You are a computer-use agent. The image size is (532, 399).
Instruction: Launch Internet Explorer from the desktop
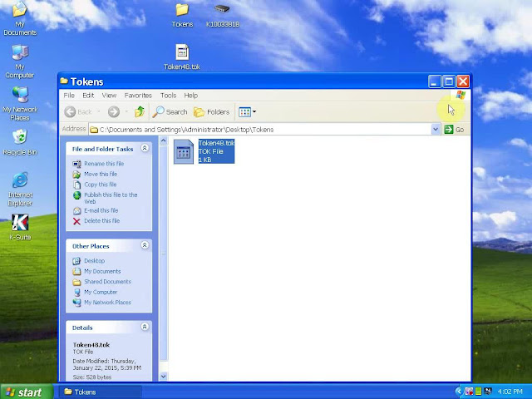click(20, 190)
